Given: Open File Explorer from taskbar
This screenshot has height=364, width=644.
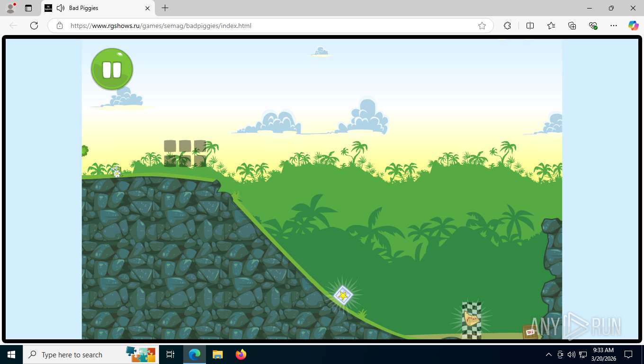Looking at the screenshot, I should tap(217, 355).
